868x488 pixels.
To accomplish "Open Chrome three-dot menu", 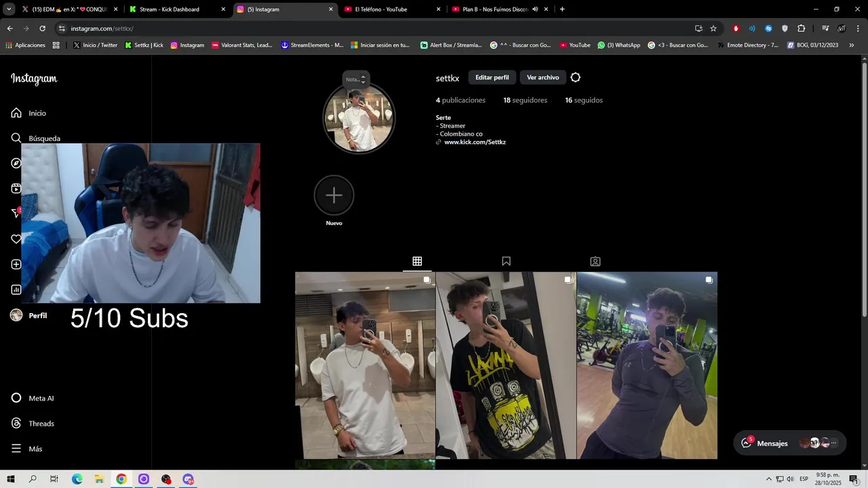I will click(858, 28).
